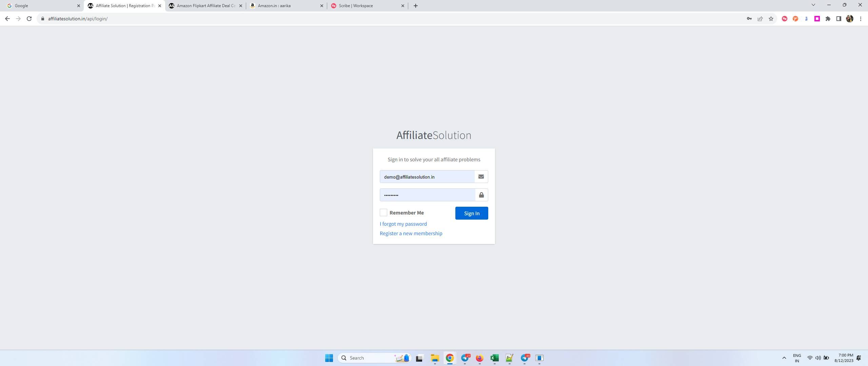Click the share page icon
Screen dimensions: 868x366
coord(760,19)
